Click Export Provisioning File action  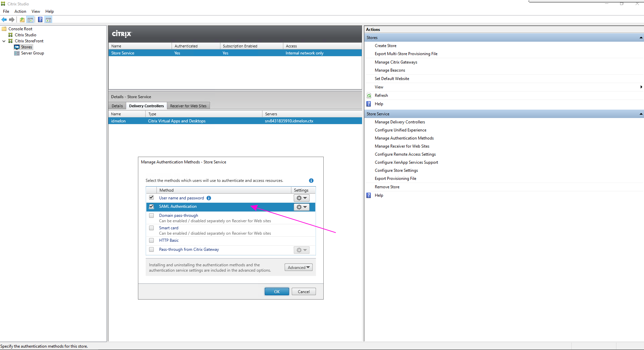[x=395, y=179]
